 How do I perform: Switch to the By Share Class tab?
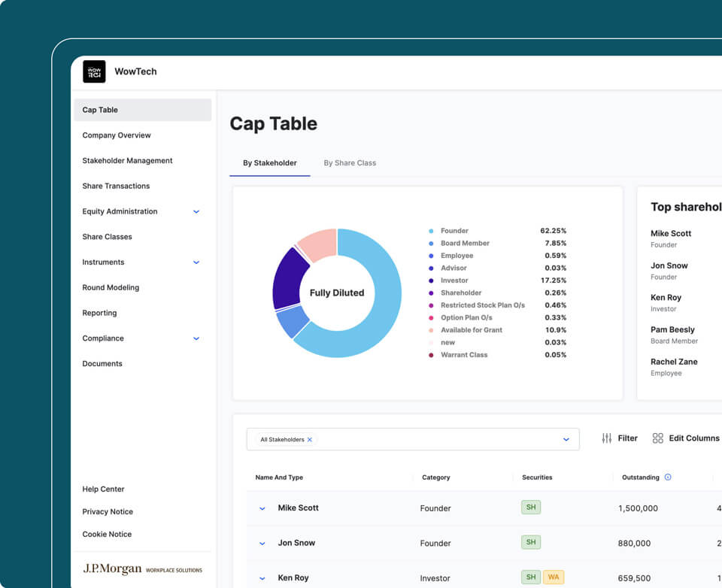coord(350,162)
